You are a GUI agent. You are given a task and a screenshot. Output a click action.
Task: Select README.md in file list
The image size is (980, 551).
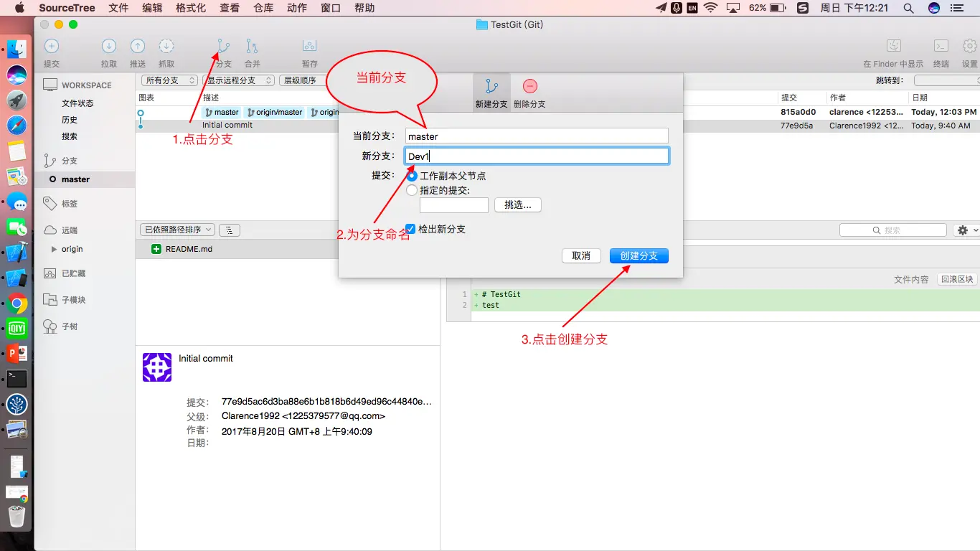pyautogui.click(x=288, y=249)
